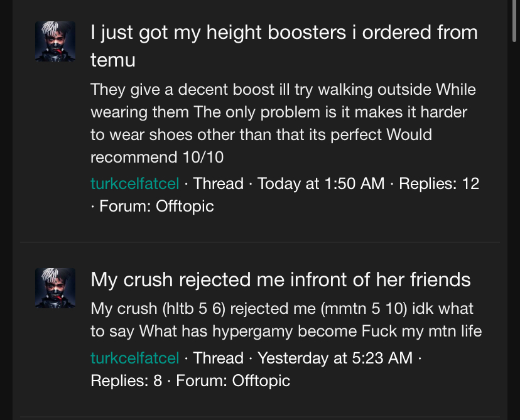The image size is (520, 420).
Task: Click 'Forum: Offtopic' under crush rejected thread
Action: pyautogui.click(x=233, y=380)
